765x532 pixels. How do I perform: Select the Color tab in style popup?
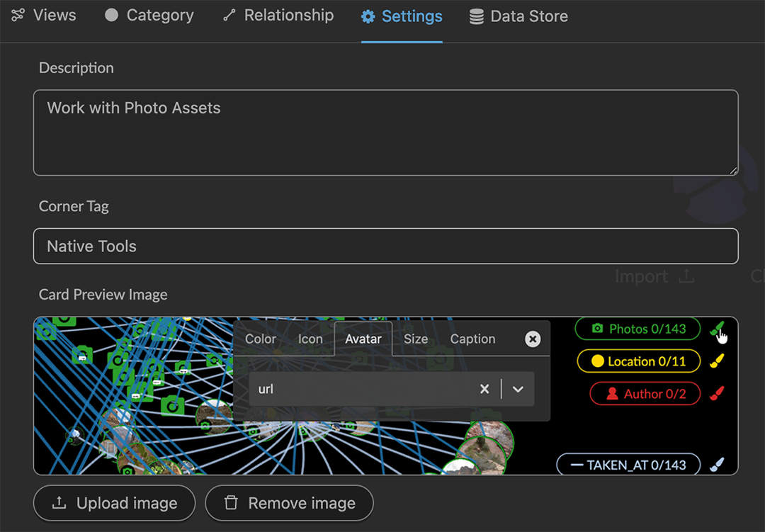(261, 339)
